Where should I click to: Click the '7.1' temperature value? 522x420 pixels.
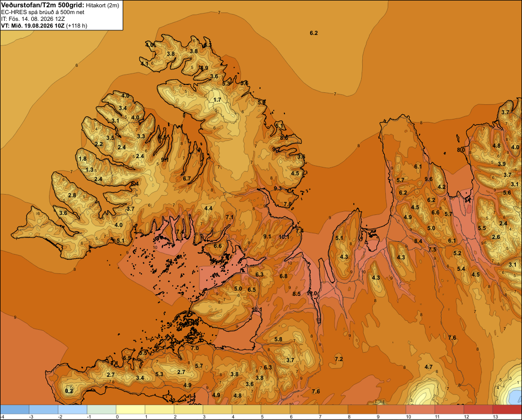[x=230, y=218]
